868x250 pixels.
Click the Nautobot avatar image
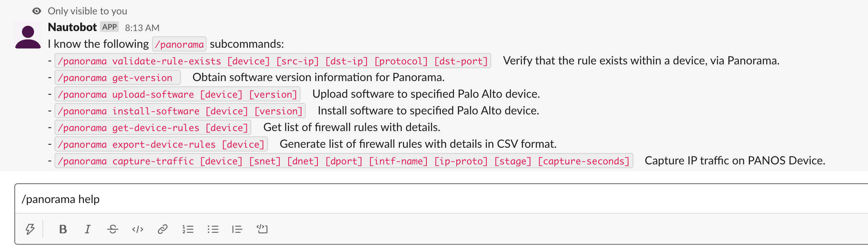pos(28,36)
